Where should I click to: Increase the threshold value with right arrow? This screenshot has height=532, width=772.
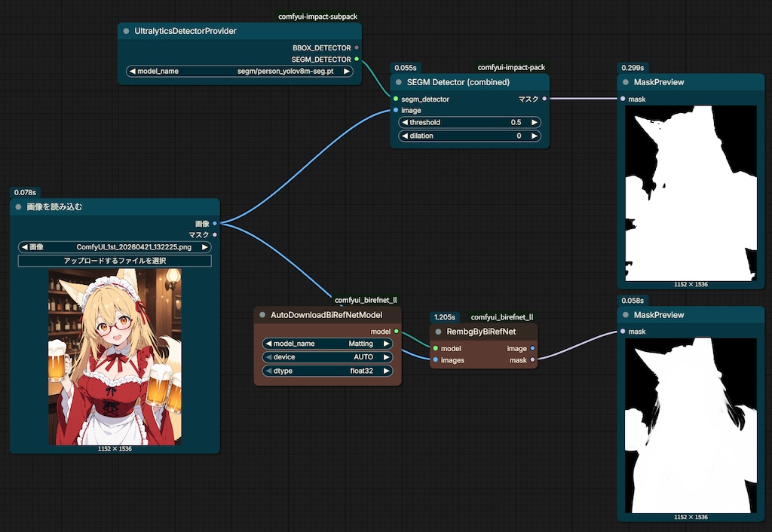click(535, 122)
